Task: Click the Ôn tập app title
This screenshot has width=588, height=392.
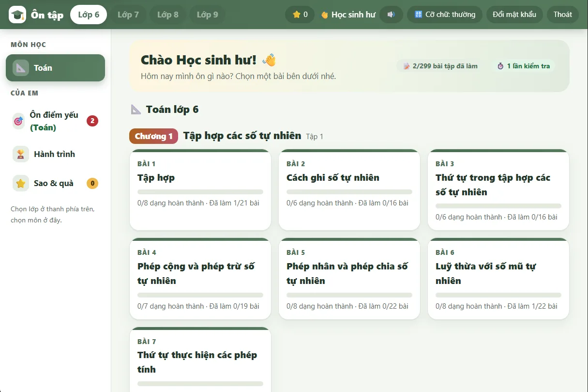Action: (47, 15)
